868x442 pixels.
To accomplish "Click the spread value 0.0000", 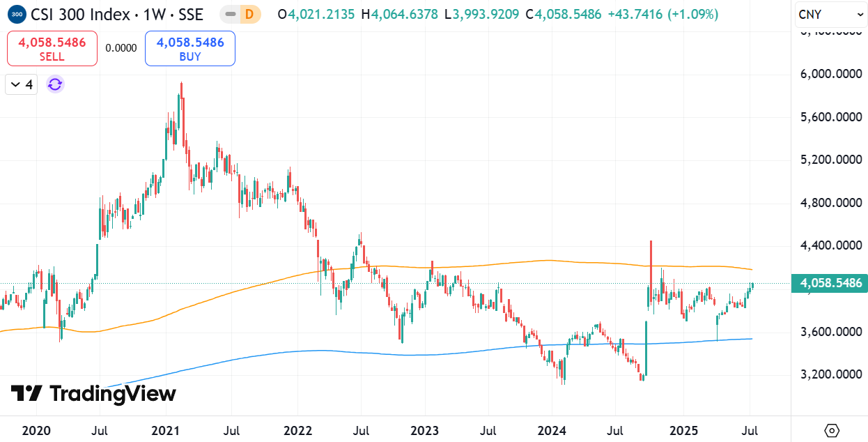I will 121,48.
